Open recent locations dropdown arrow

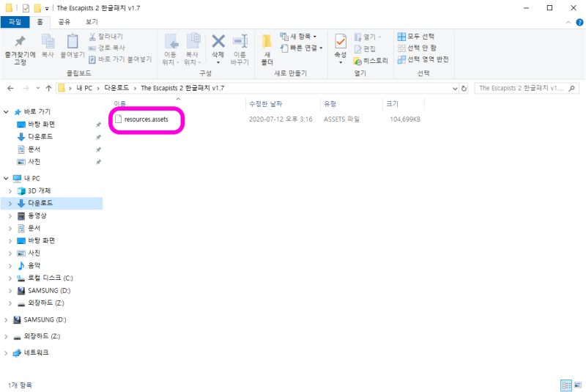tap(38, 88)
